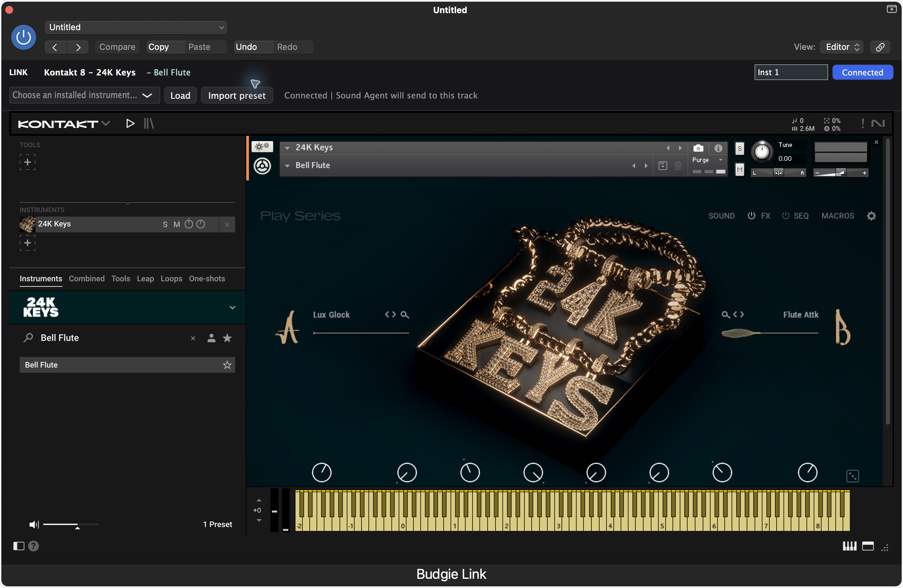This screenshot has height=588, width=903.
Task: Click the Kontakt play transport icon
Action: click(130, 124)
